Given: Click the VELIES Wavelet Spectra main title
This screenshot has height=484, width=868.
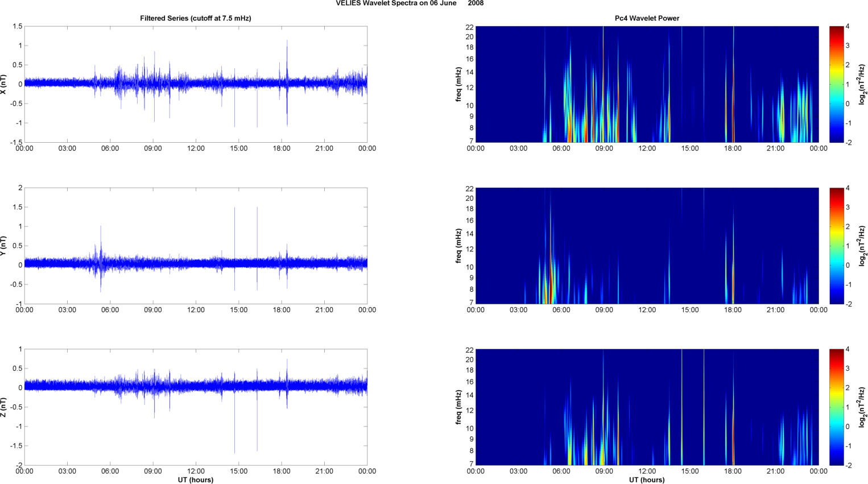Looking at the screenshot, I should (410, 3).
